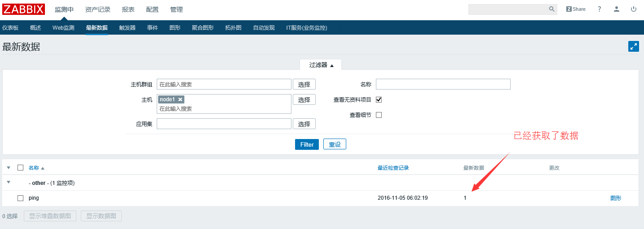Image resolution: width=644 pixels, height=229 pixels.
Task: Check the select-all checkbox in table header
Action: [x=20, y=167]
